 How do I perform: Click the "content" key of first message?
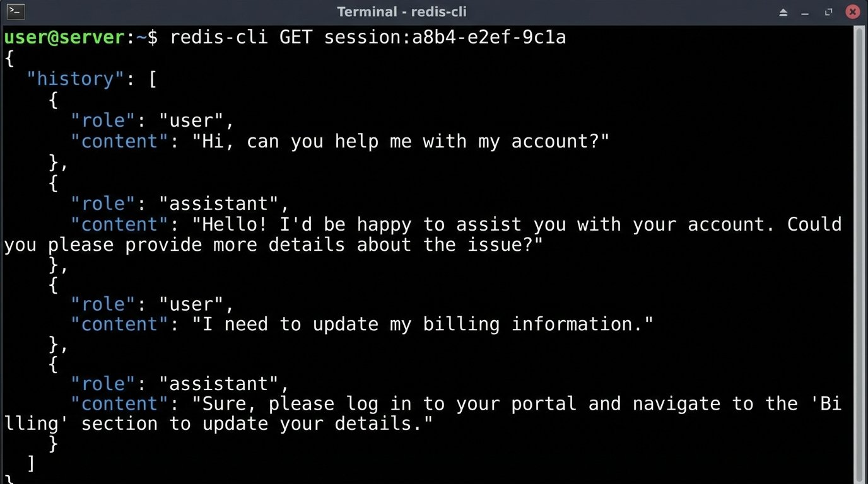(x=119, y=141)
